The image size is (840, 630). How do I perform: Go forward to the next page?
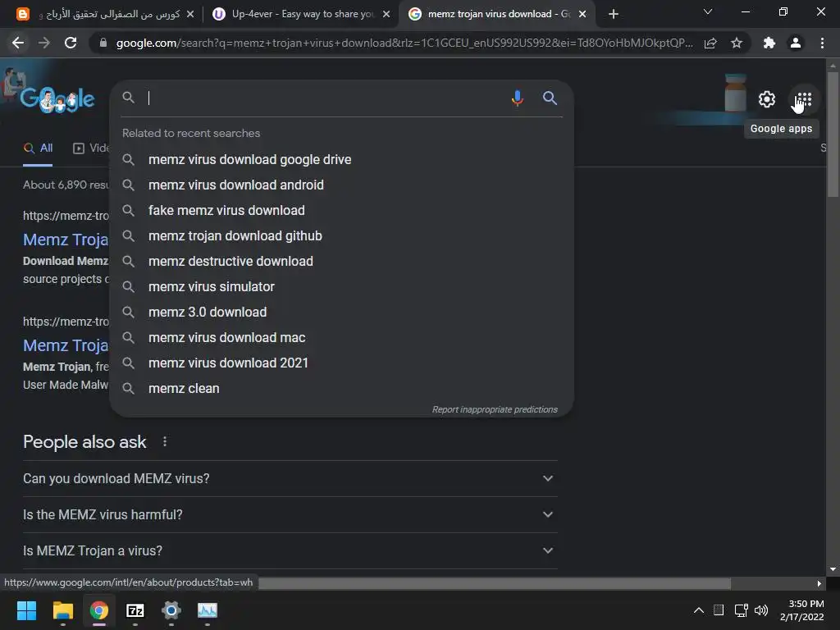pyautogui.click(x=44, y=43)
